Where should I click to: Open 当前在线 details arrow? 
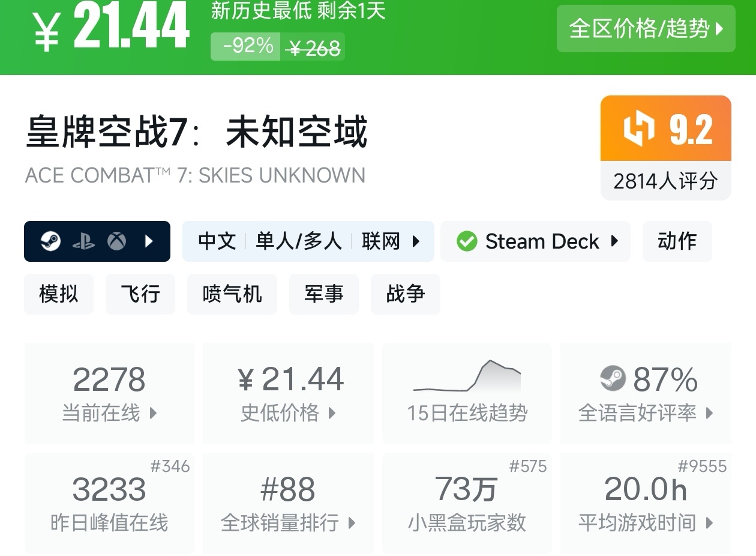[x=153, y=413]
